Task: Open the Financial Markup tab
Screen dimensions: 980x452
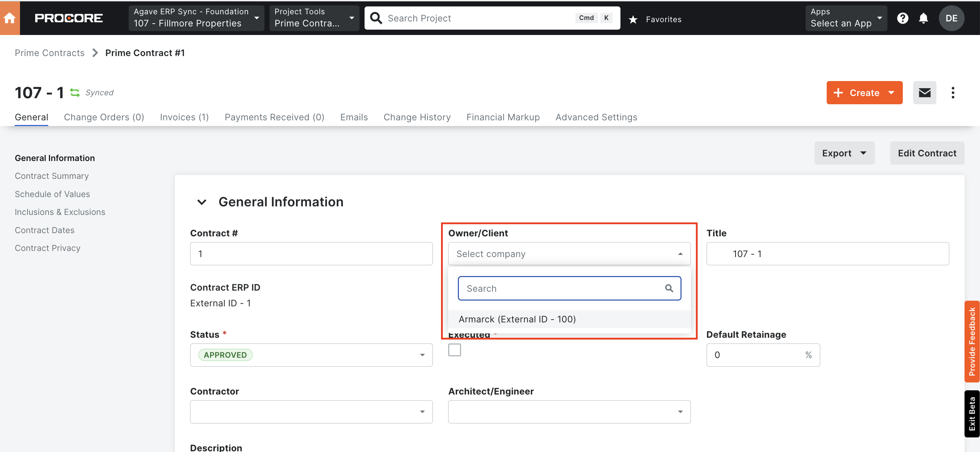Action: (503, 117)
